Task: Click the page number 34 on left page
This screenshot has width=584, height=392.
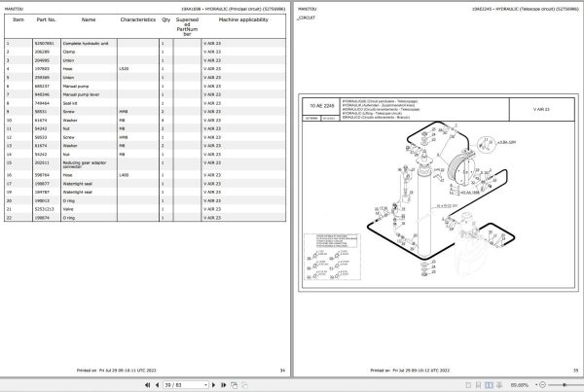Action: 282,371
